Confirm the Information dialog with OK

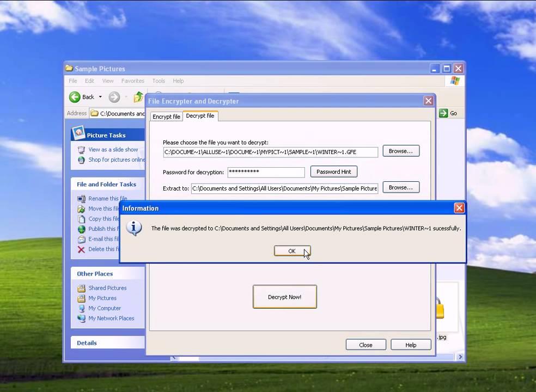coord(292,251)
